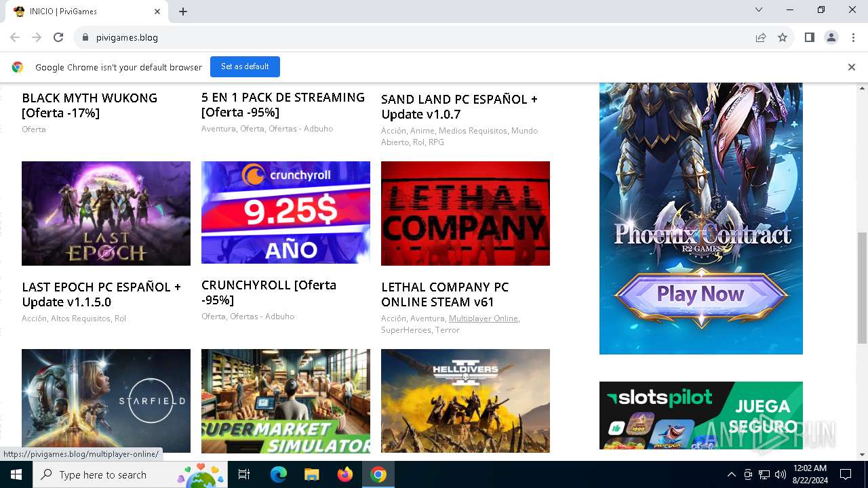
Task: Open LETHAL COMPANY PC ONLINE STEAM v61 title
Action: 445,294
